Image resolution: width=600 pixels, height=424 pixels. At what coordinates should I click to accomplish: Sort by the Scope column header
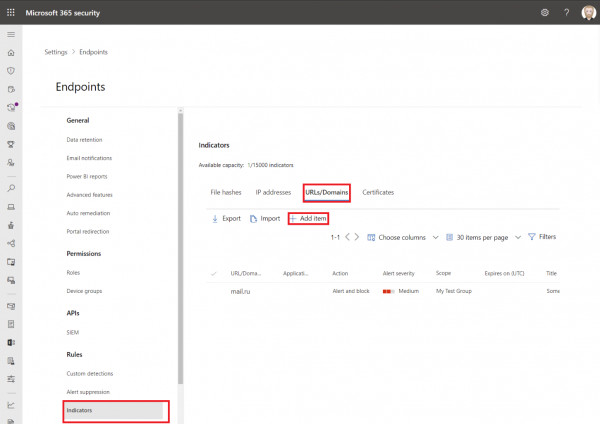click(x=443, y=273)
